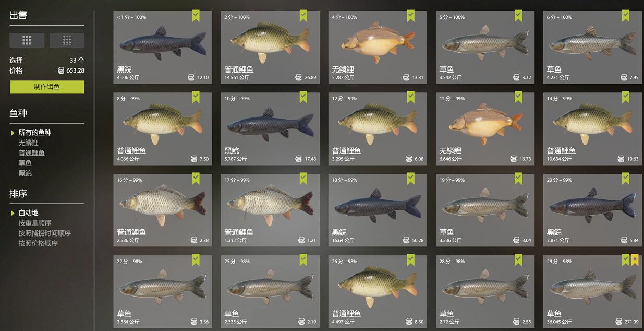
Task: Select the 自动地 sort option
Action: [28, 213]
